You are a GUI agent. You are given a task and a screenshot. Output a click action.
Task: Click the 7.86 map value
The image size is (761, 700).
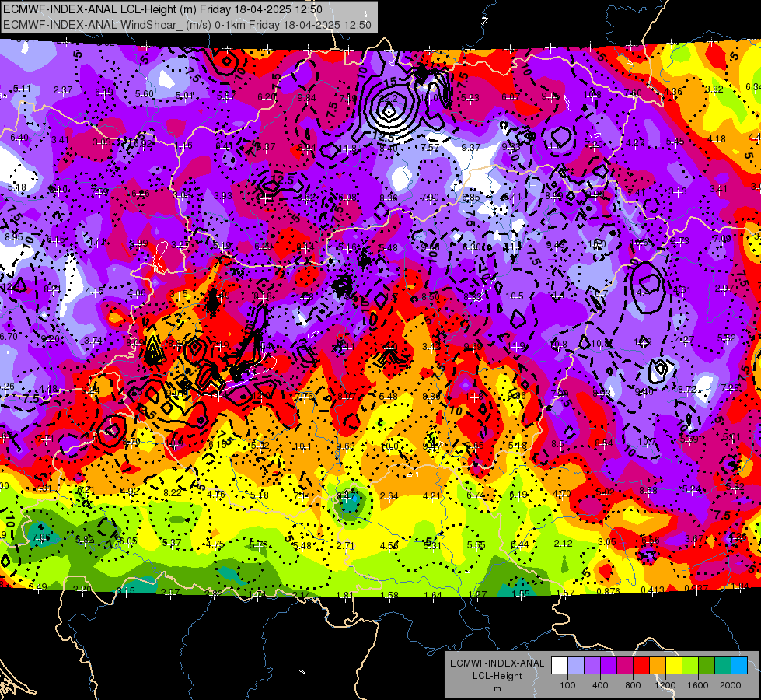coord(40,537)
